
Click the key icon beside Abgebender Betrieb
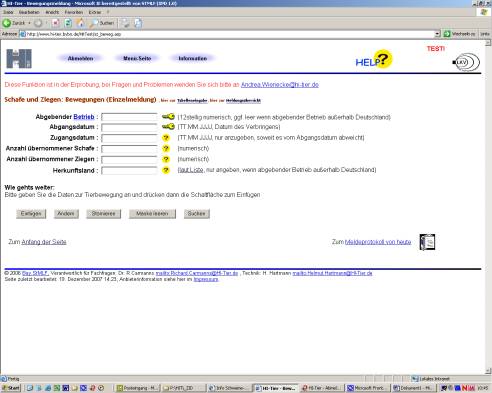click(x=168, y=117)
